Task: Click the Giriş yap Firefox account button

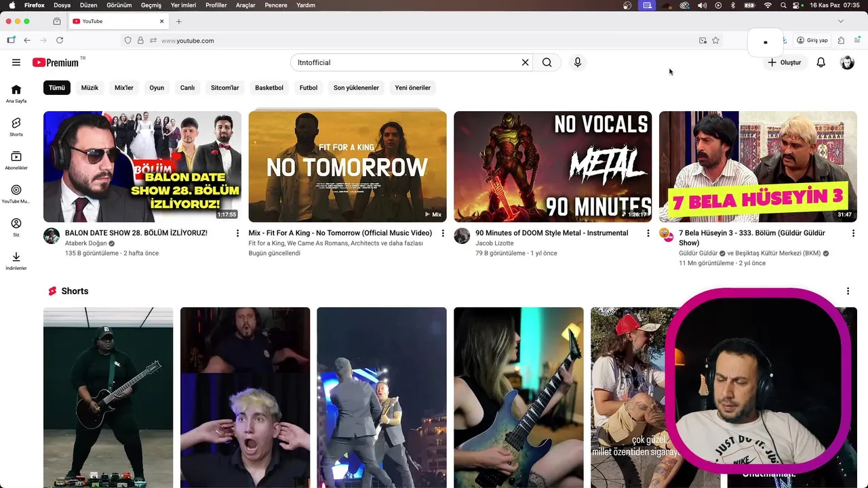Action: (812, 41)
